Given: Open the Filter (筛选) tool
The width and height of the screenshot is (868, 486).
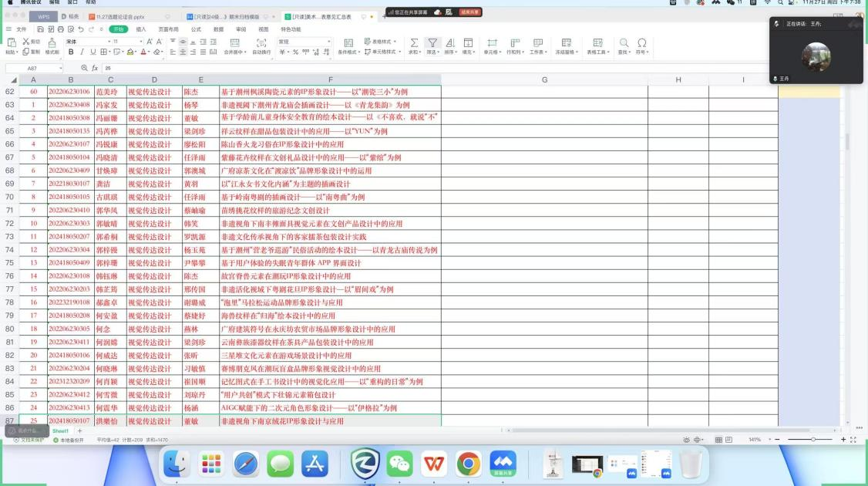Looking at the screenshot, I should (432, 43).
